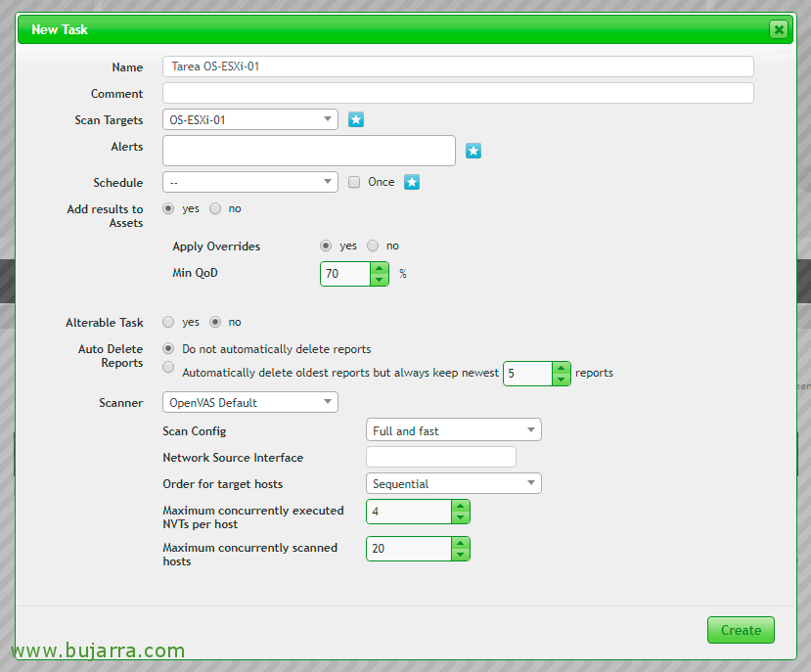Choose no for Apply Overrides
Image resolution: width=811 pixels, height=672 pixels.
click(373, 246)
